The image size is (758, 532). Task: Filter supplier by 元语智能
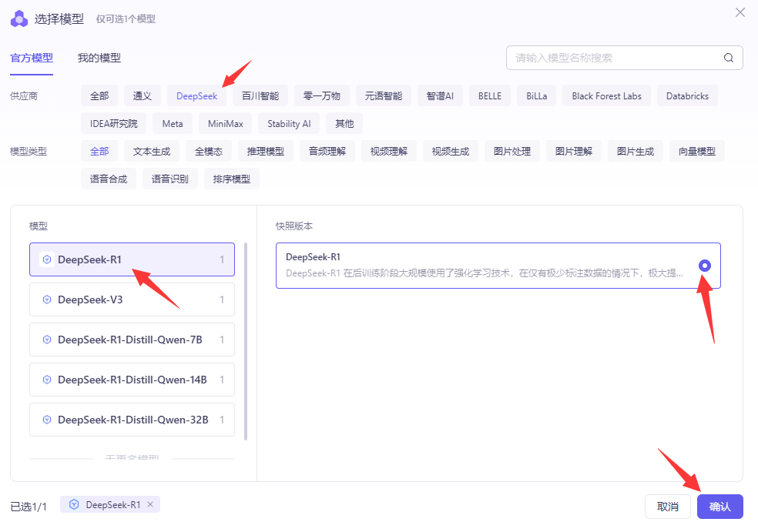pyautogui.click(x=384, y=96)
